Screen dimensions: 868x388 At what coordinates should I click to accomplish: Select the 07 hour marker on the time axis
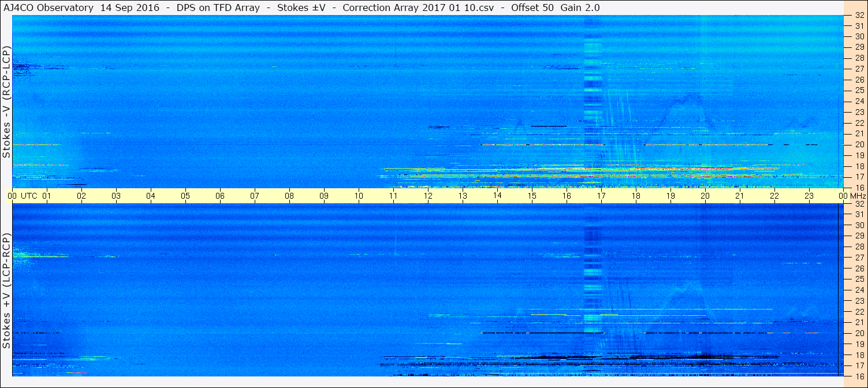255,196
